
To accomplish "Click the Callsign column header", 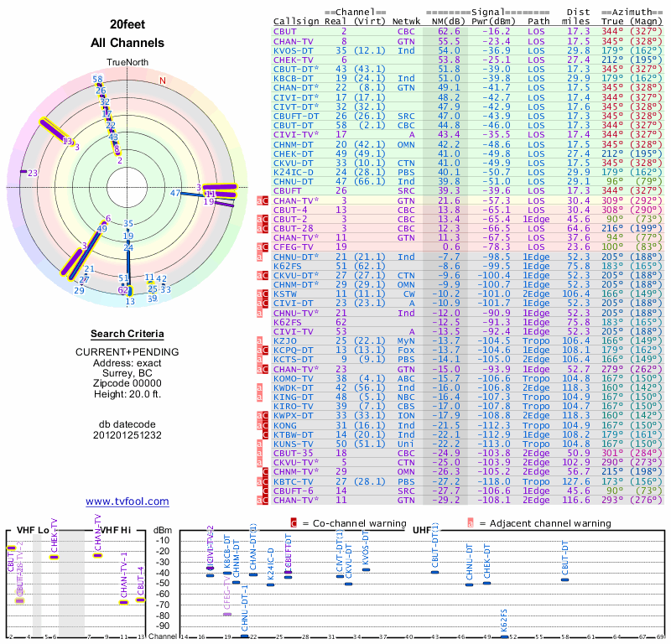I will point(296,22).
